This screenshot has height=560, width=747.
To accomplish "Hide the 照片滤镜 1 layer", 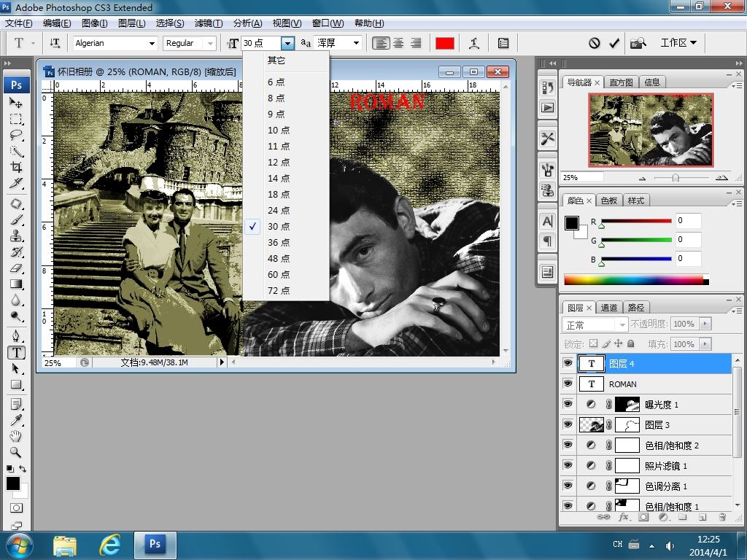I will [568, 465].
